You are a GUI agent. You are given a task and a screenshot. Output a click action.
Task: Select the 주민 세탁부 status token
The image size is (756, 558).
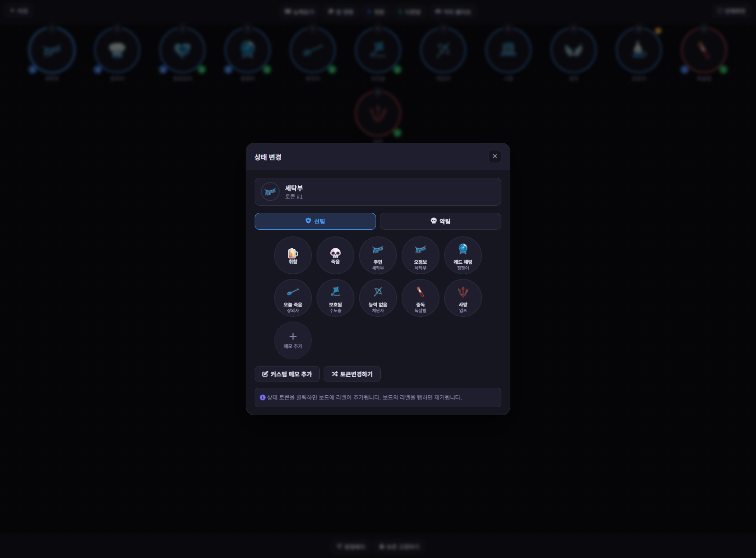click(x=378, y=255)
